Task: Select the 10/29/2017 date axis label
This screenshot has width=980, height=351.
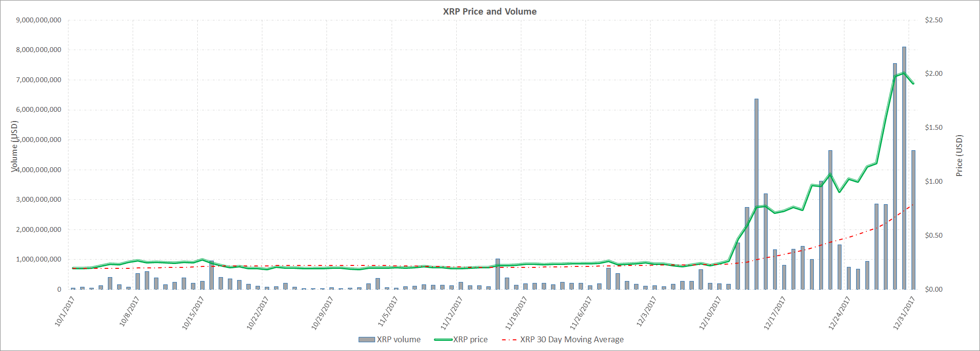Action: 322,314
